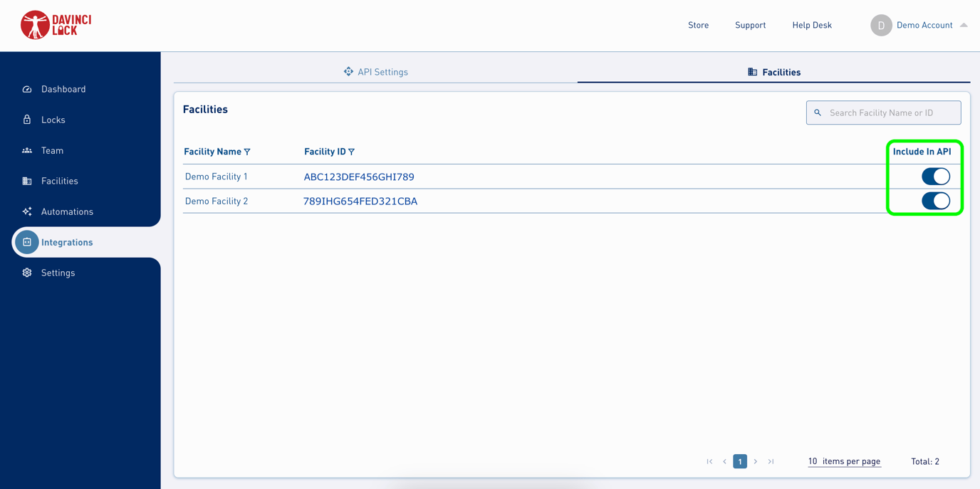The image size is (980, 489).
Task: Open the Facility ID column filter
Action: [x=350, y=152]
